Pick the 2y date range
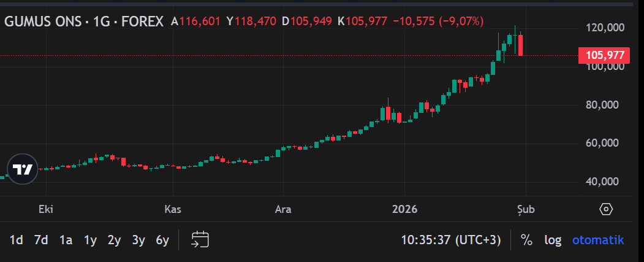Screen dimensions: 644x262 click(x=114, y=240)
